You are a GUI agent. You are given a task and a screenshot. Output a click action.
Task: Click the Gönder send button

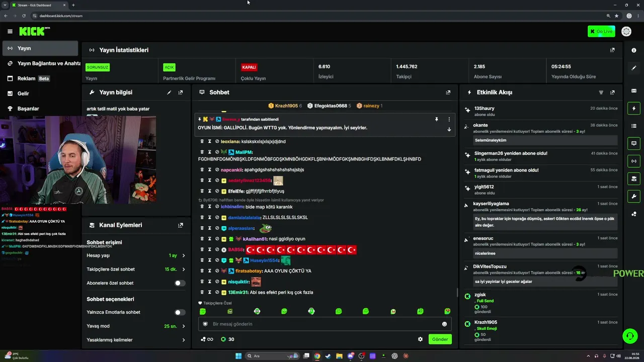440,339
